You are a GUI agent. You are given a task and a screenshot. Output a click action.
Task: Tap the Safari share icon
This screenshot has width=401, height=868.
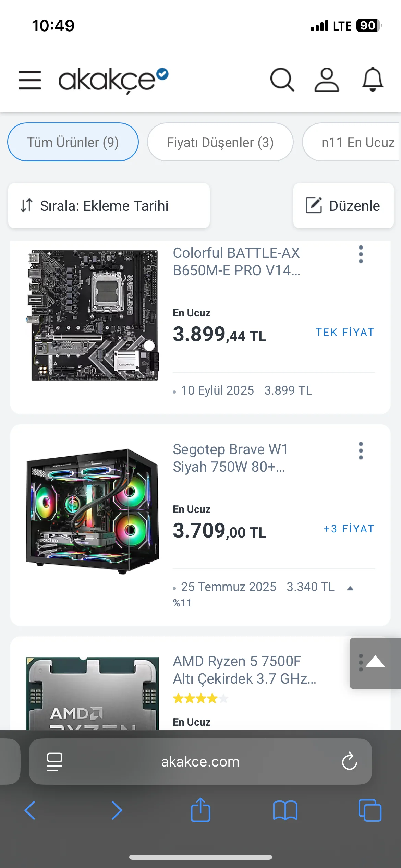pyautogui.click(x=200, y=810)
